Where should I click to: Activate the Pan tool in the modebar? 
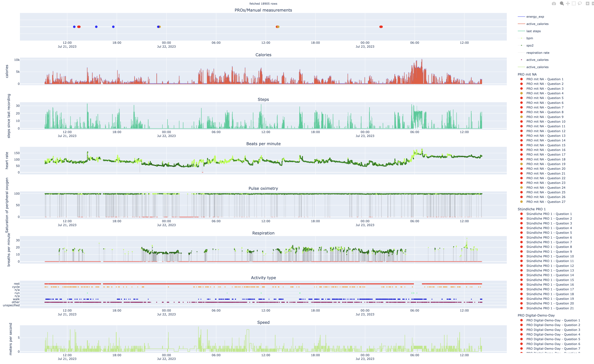(x=568, y=4)
